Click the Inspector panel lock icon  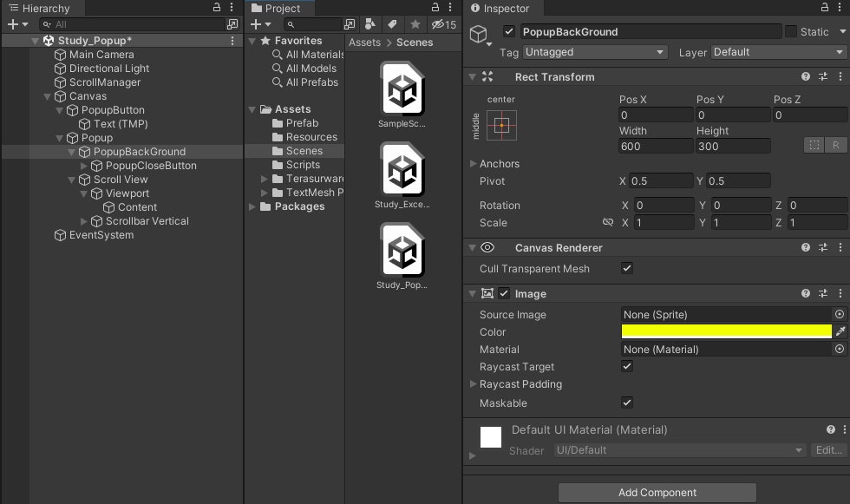825,8
